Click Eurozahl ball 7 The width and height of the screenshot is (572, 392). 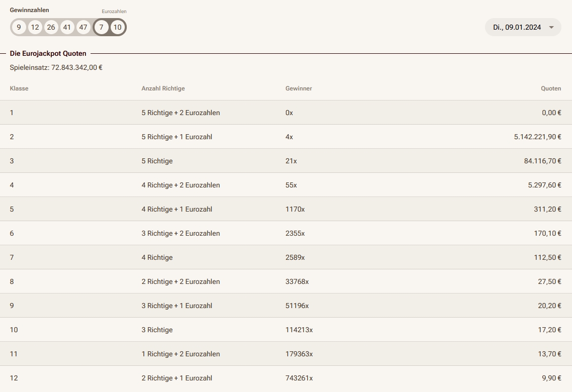(x=102, y=27)
